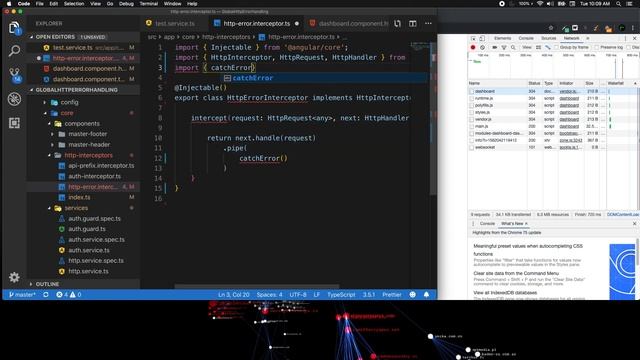This screenshot has height=360, width=640.
Task: Open the Search view in the activity bar
Action: pos(14,51)
